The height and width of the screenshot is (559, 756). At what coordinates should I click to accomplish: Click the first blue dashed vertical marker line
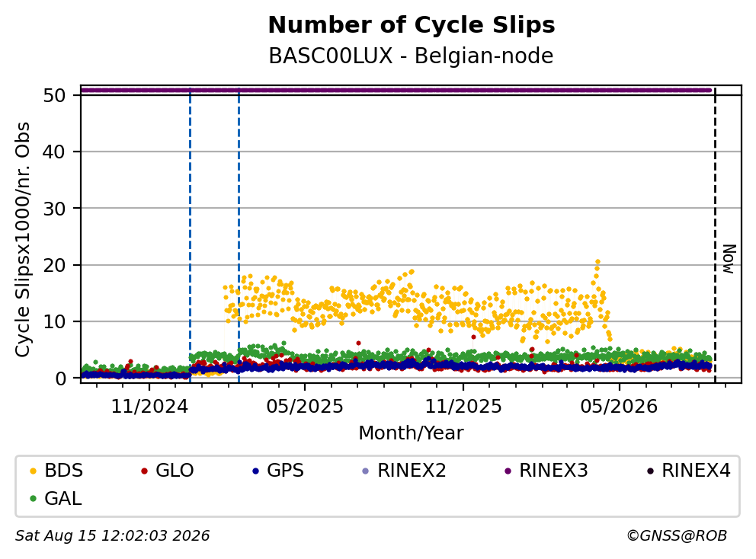click(x=190, y=235)
